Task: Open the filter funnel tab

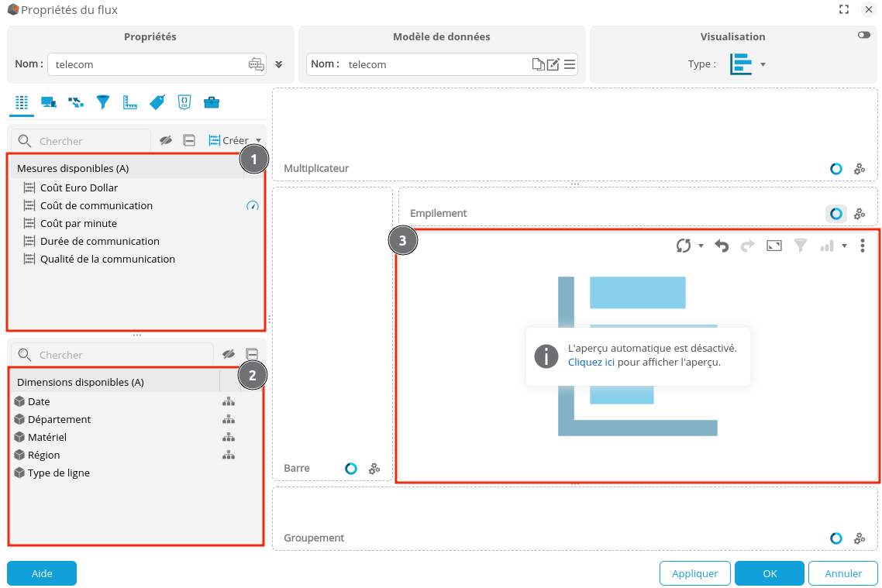Action: click(x=103, y=101)
